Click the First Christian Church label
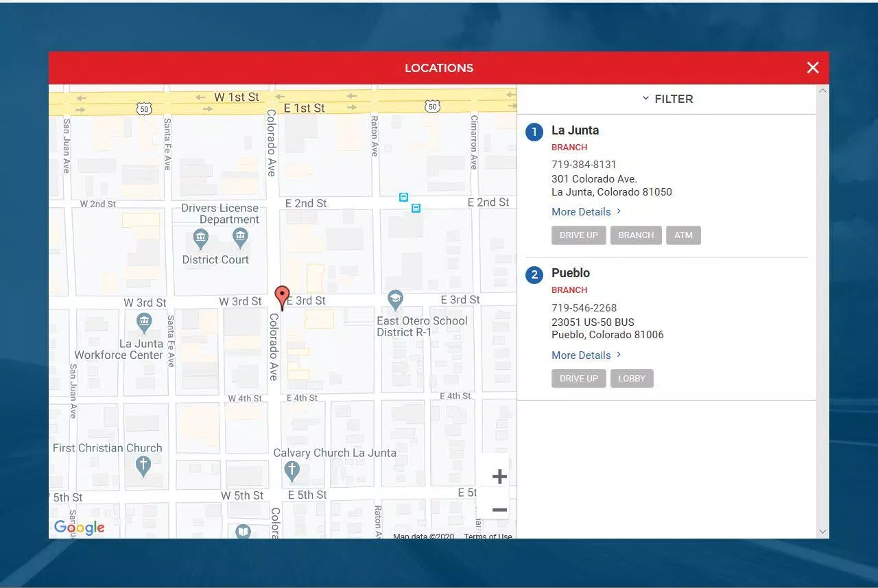Screen dimensions: 878x588 point(108,448)
